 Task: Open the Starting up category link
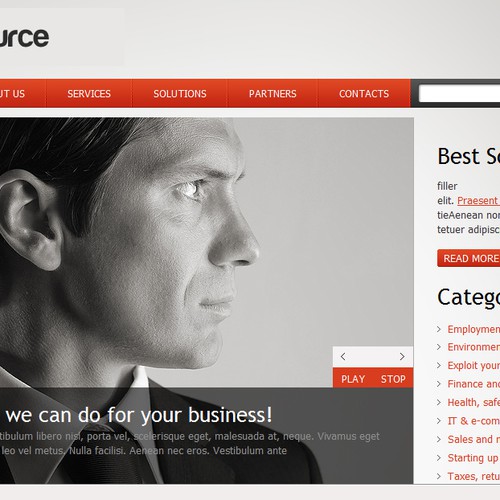pyautogui.click(x=474, y=458)
